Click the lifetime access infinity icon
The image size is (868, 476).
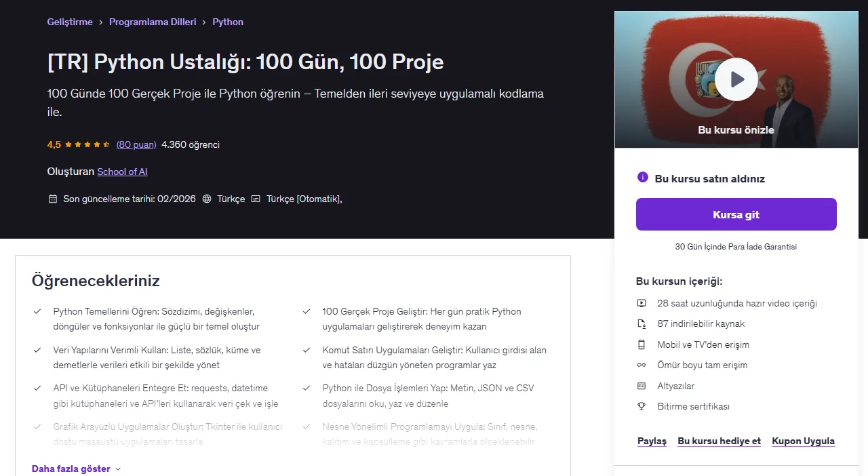(642, 365)
